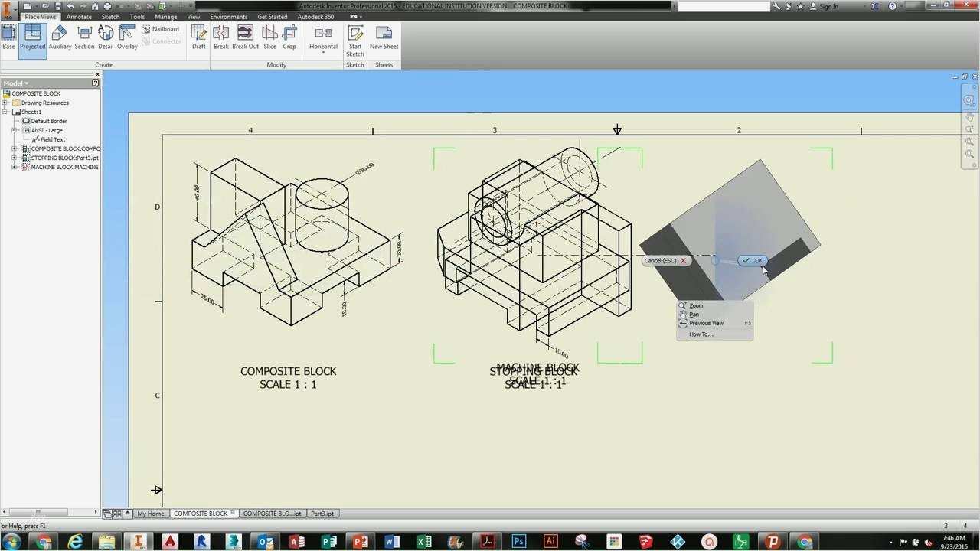This screenshot has width=980, height=551.
Task: Switch to the COMPOSITE BLO...ipt document tab
Action: tap(273, 514)
